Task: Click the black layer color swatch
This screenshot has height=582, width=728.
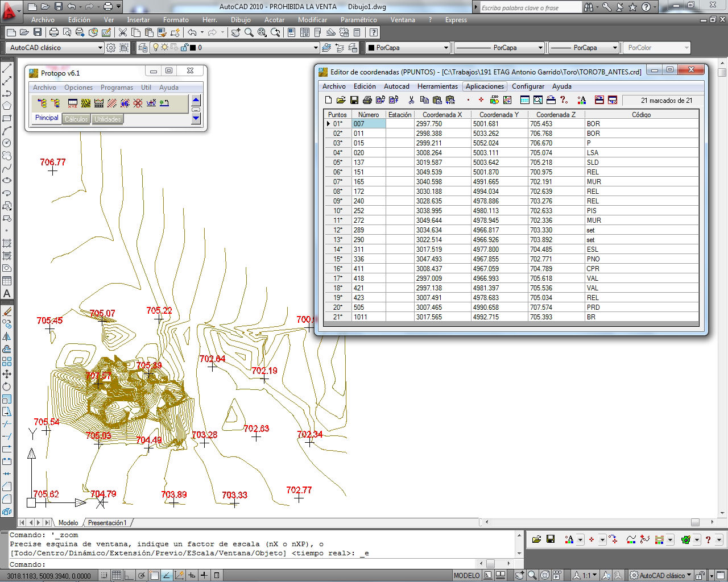Action: (x=193, y=48)
